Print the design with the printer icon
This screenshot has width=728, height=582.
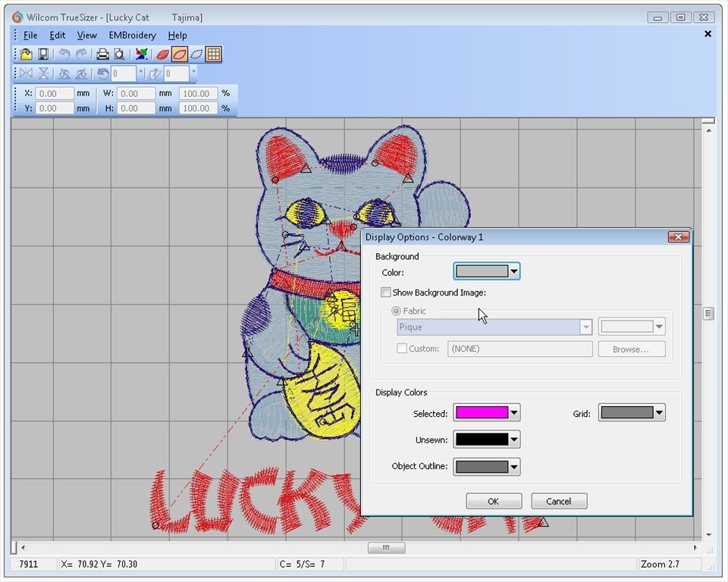tap(102, 55)
